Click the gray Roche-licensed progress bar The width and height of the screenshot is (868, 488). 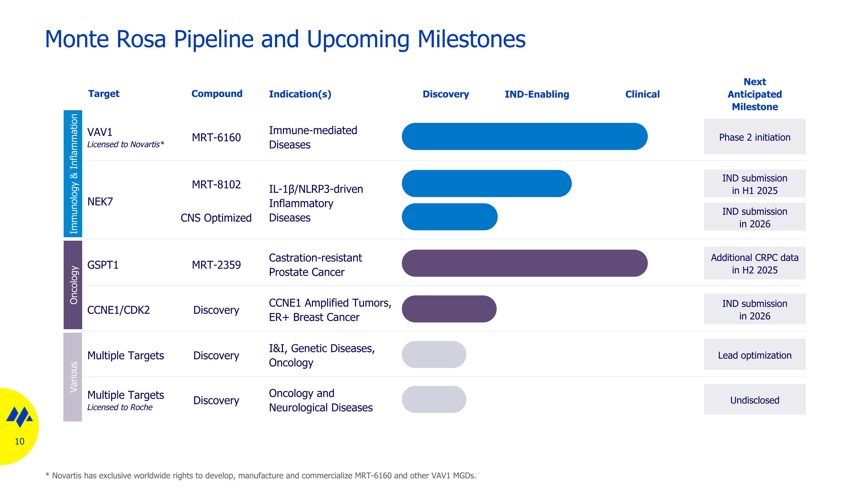coord(434,399)
